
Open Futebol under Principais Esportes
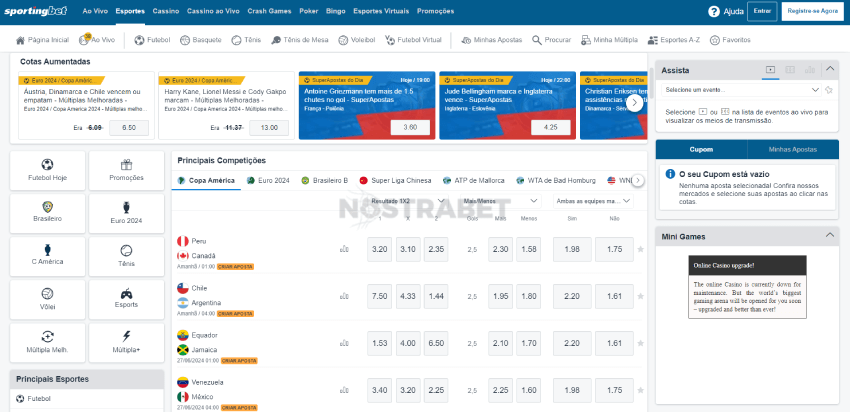[87, 398]
